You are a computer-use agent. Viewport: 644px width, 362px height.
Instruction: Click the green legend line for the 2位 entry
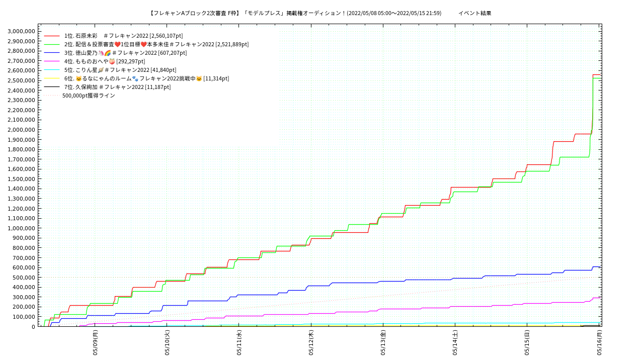coord(52,44)
